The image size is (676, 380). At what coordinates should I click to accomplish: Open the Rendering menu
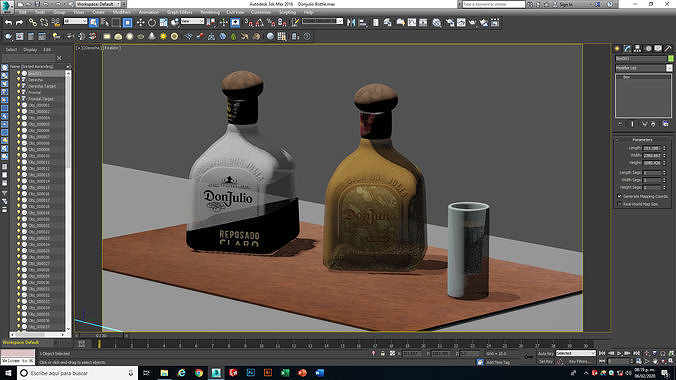point(210,13)
